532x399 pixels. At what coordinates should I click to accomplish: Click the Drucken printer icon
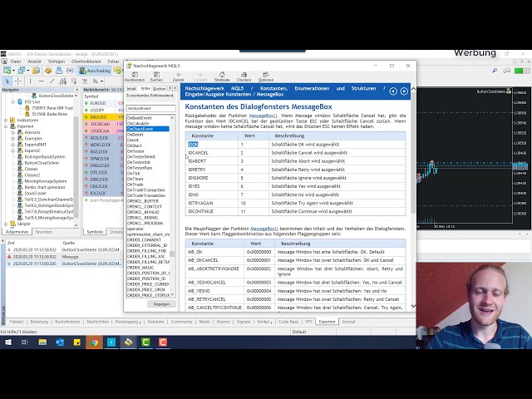[x=244, y=76]
